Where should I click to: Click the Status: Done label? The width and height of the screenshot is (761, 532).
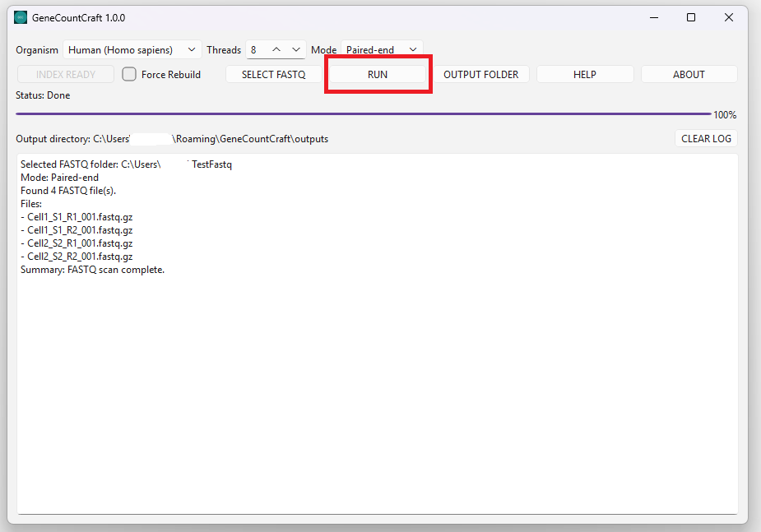(43, 95)
